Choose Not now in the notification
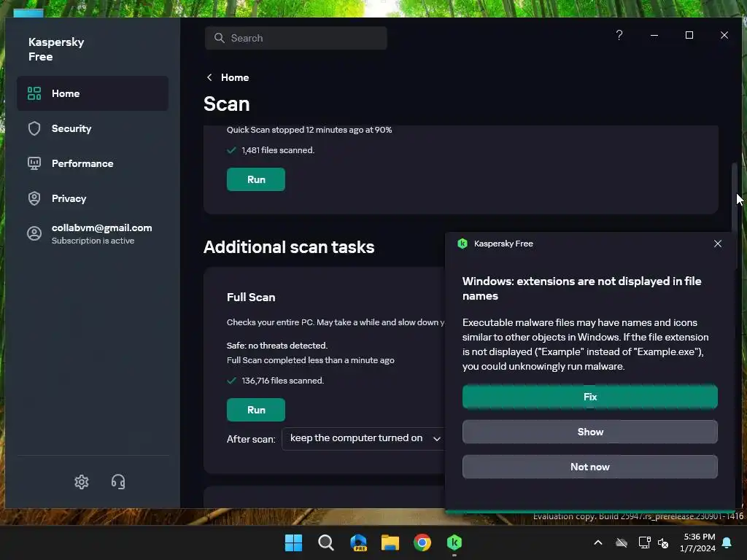Viewport: 747px width, 560px height. 589,467
